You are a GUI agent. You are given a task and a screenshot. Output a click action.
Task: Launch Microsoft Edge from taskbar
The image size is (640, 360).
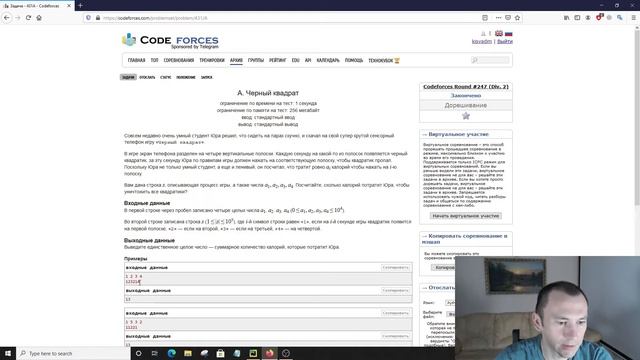171,353
